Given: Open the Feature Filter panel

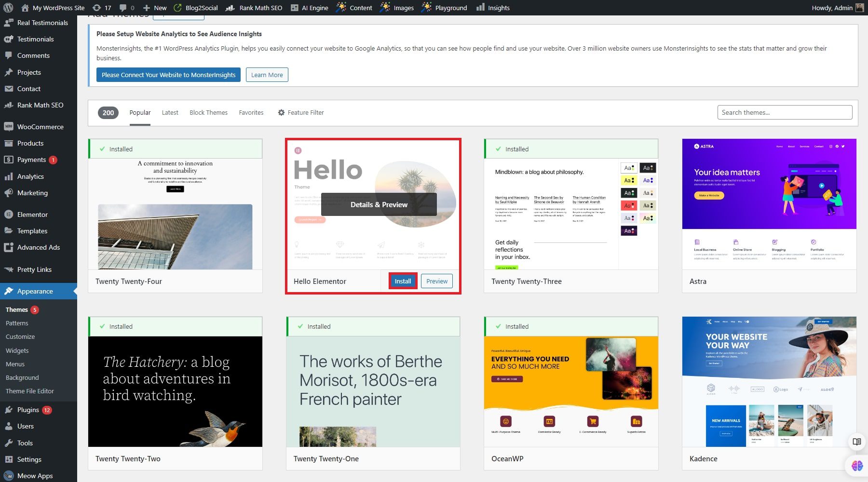Looking at the screenshot, I should pyautogui.click(x=300, y=112).
